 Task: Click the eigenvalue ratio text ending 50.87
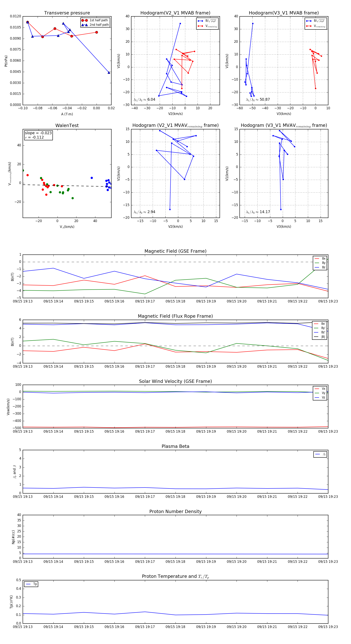(258, 100)
